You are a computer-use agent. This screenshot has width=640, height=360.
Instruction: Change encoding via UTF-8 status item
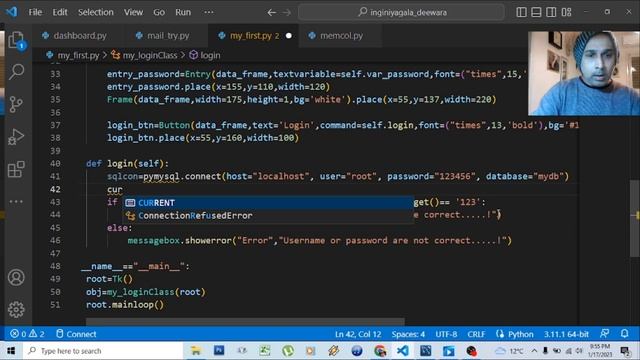[x=446, y=334]
